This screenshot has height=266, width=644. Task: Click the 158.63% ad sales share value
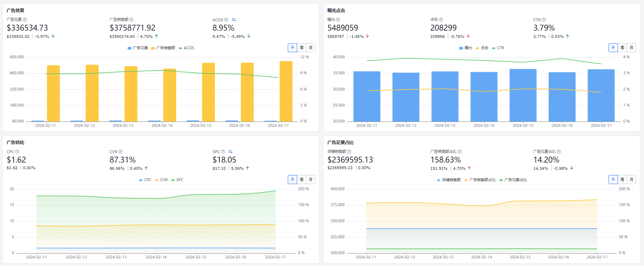click(445, 160)
